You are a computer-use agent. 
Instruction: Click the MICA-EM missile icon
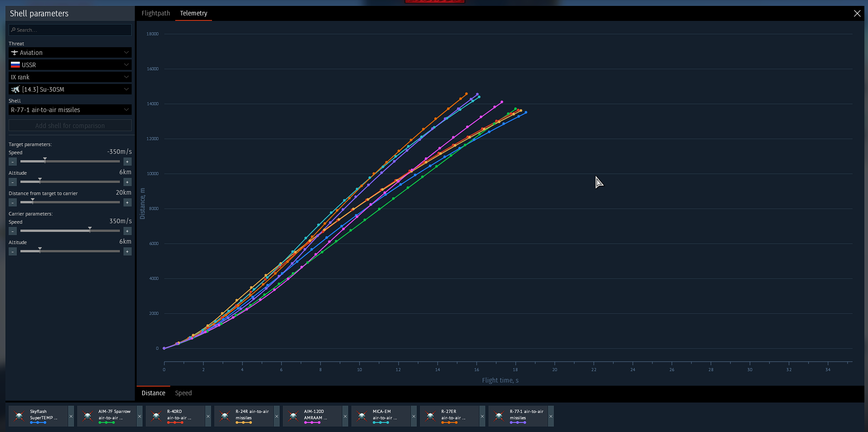click(x=362, y=416)
